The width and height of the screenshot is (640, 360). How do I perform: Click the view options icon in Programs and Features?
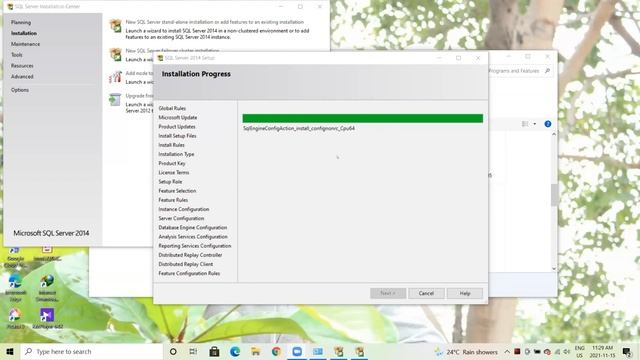[525, 124]
